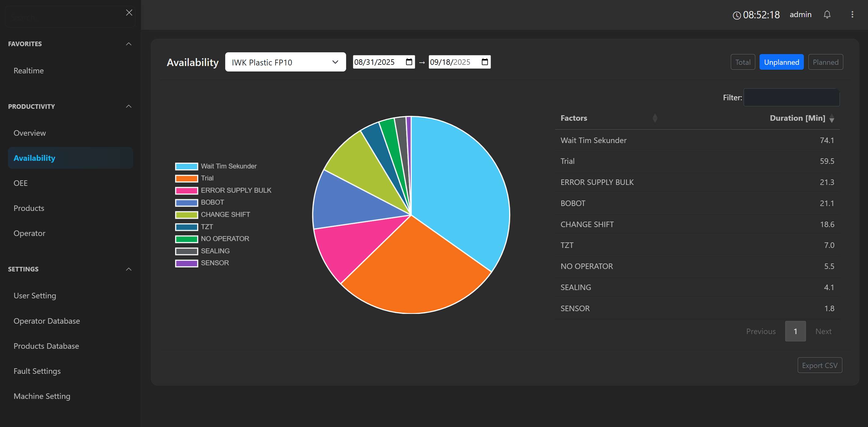868x427 pixels.
Task: Open the start date calendar picker
Action: click(408, 62)
